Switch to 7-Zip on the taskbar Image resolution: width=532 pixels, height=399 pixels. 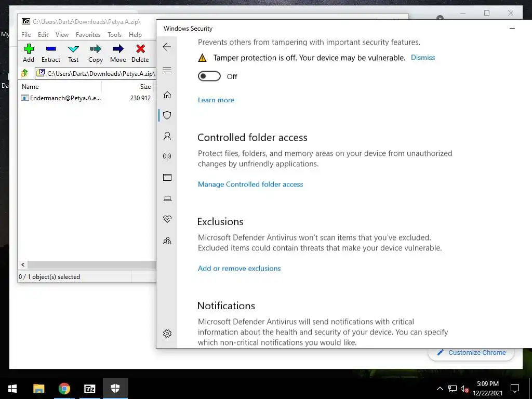pos(89,389)
